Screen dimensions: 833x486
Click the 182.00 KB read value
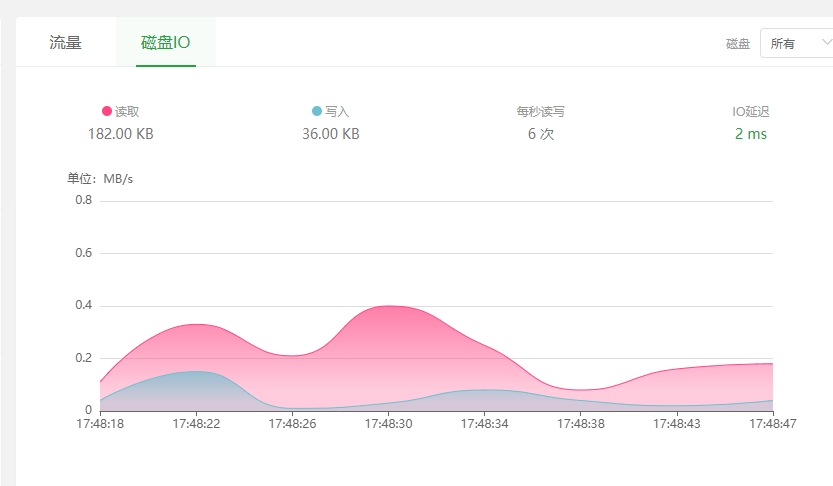tap(121, 134)
